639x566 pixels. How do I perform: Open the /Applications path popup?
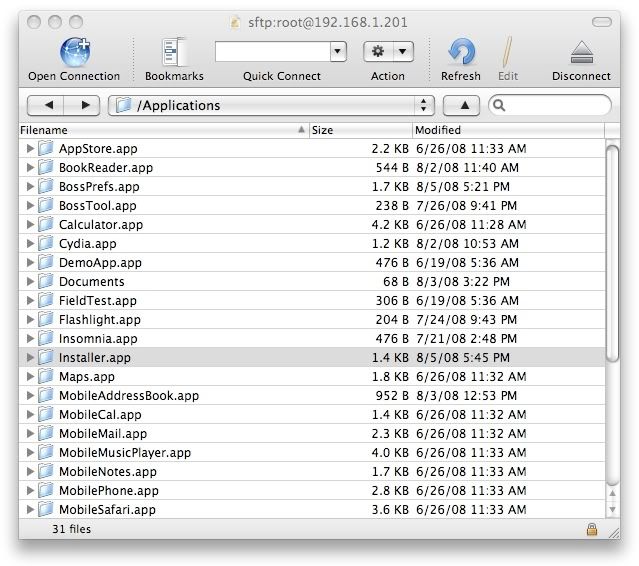tap(271, 106)
